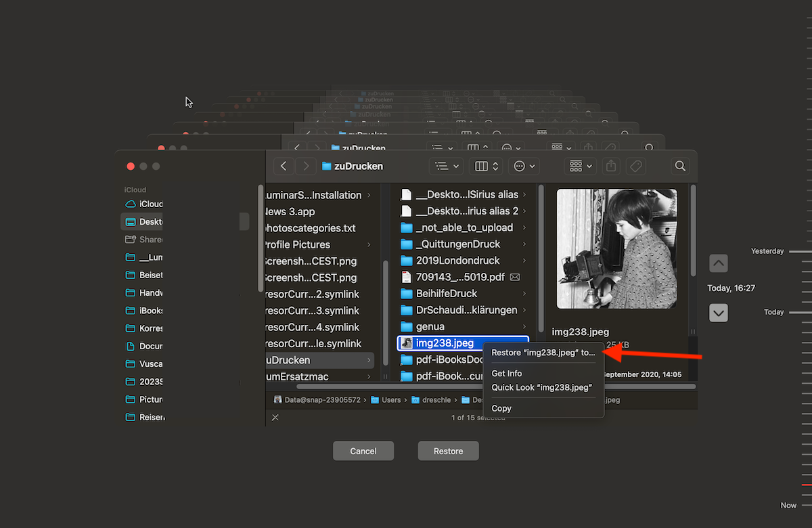The height and width of the screenshot is (528, 812).
Task: Click the Edit Tags toolbar icon
Action: (635, 166)
